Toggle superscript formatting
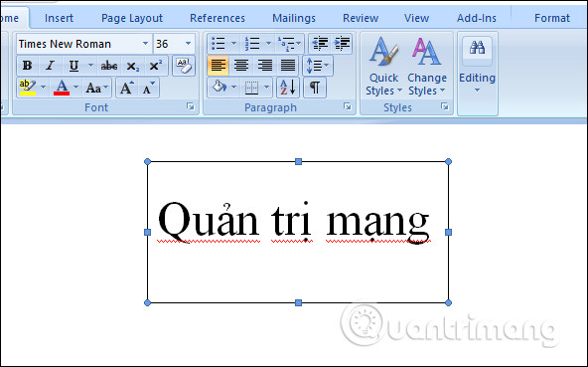 tap(155, 66)
